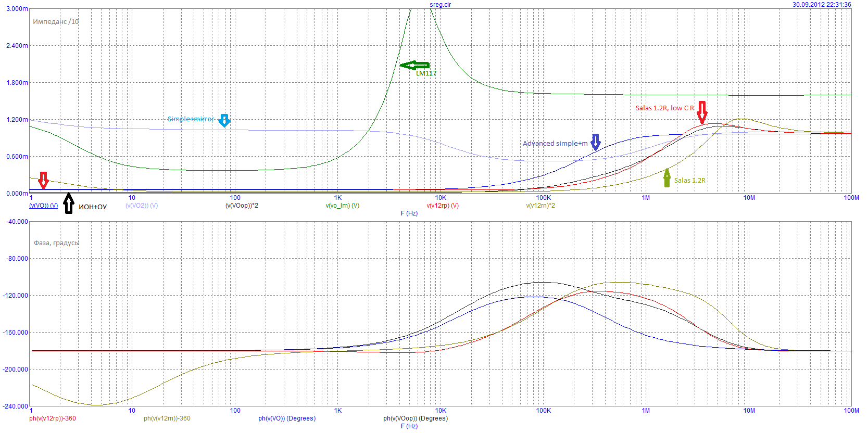This screenshot has height=433, width=868.
Task: Click the 0.600m Y-axis value
Action: (x=17, y=157)
